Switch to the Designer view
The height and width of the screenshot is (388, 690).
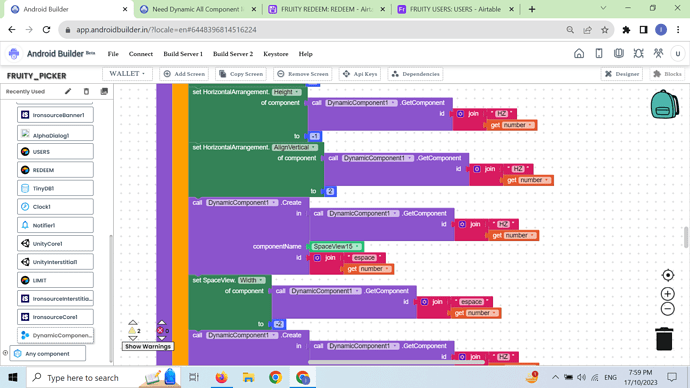click(x=622, y=74)
